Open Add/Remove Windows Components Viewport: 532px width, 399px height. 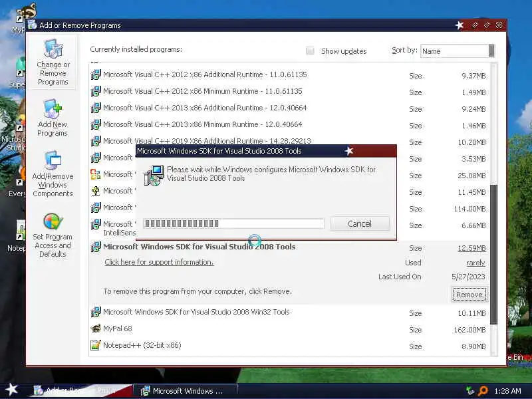tap(53, 174)
